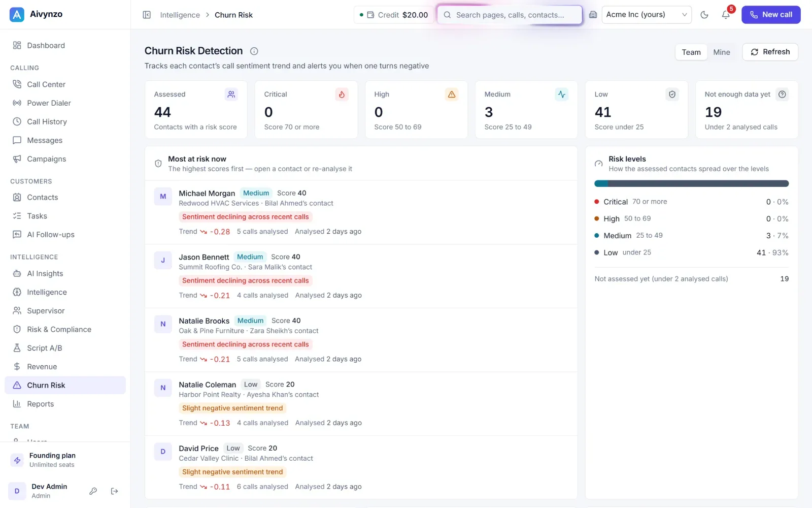Click the Not enough data question icon

click(x=782, y=94)
